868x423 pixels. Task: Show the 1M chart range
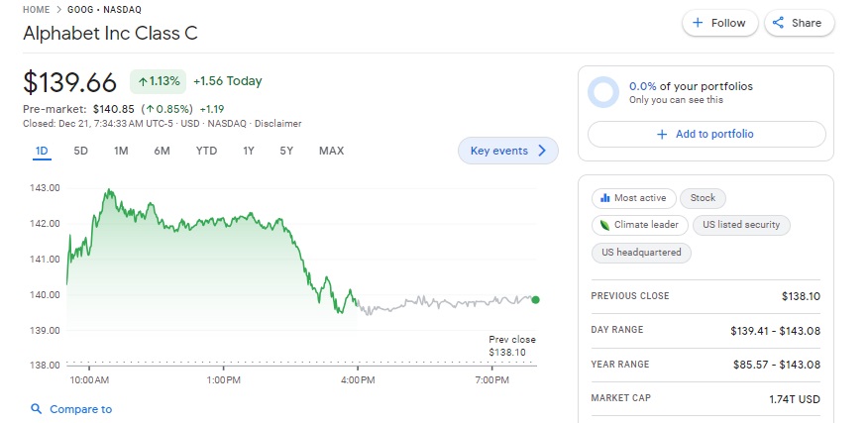pos(121,151)
